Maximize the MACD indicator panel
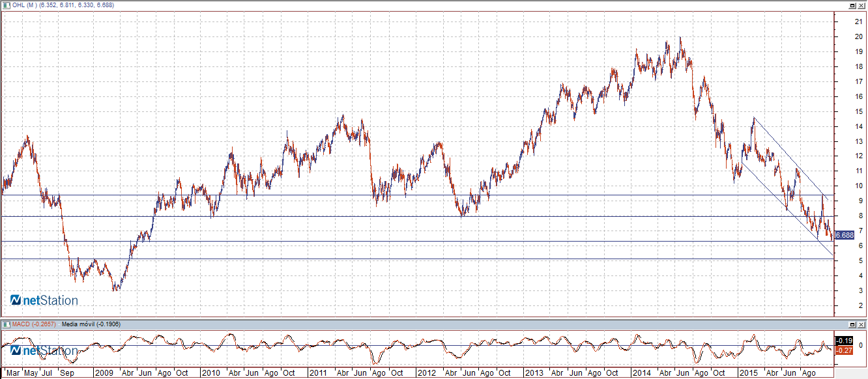The image size is (868, 379). click(852, 324)
